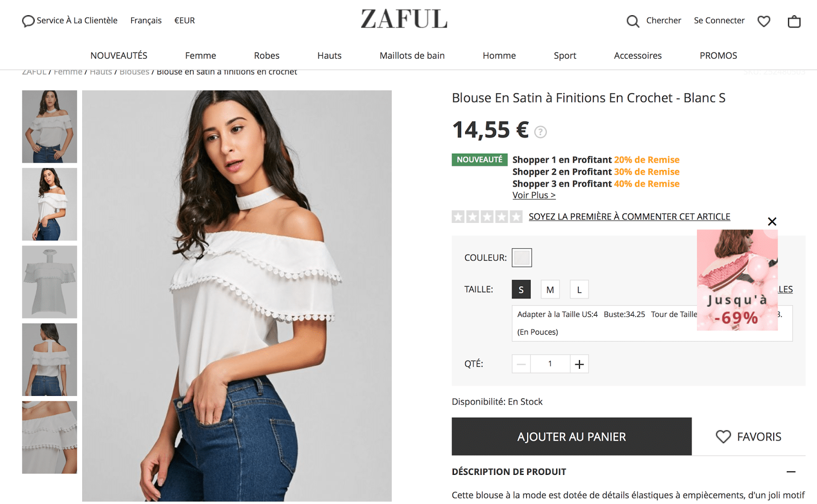Open the Robes menu
Viewport: 817px width, 504px height.
(x=267, y=56)
